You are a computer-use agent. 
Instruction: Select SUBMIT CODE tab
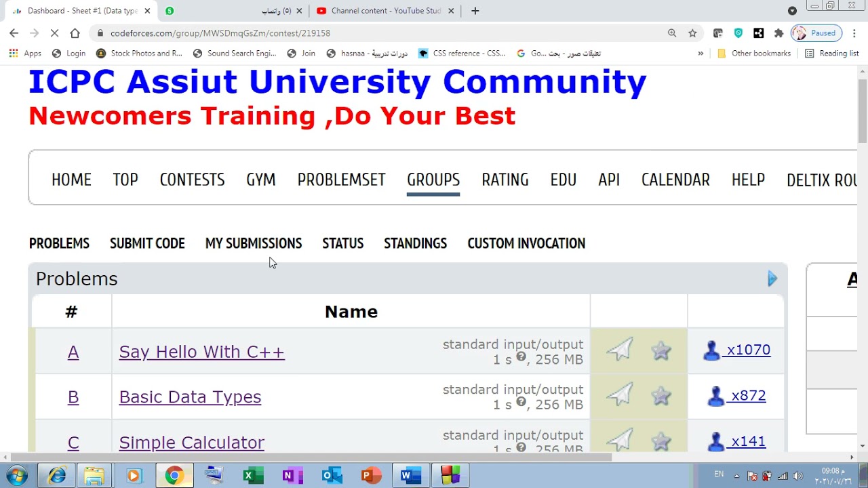coord(147,243)
